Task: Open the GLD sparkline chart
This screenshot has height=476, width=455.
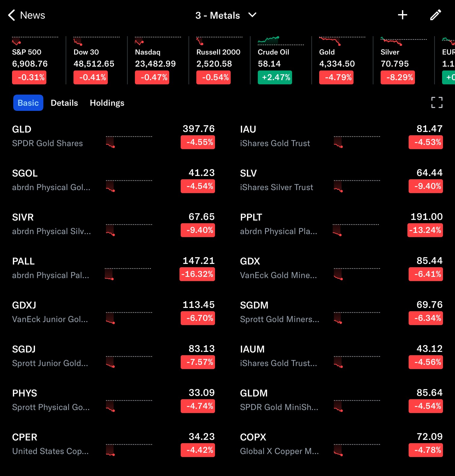Action: (x=129, y=142)
